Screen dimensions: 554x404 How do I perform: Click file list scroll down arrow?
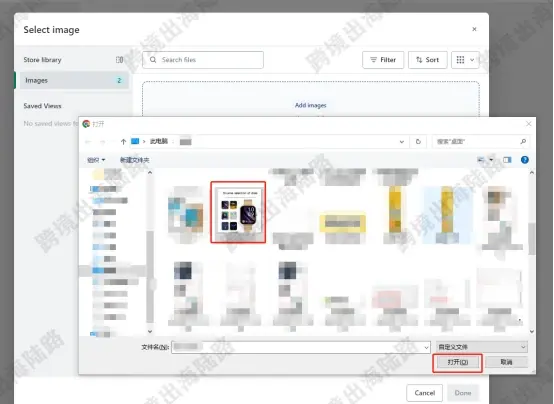point(532,332)
